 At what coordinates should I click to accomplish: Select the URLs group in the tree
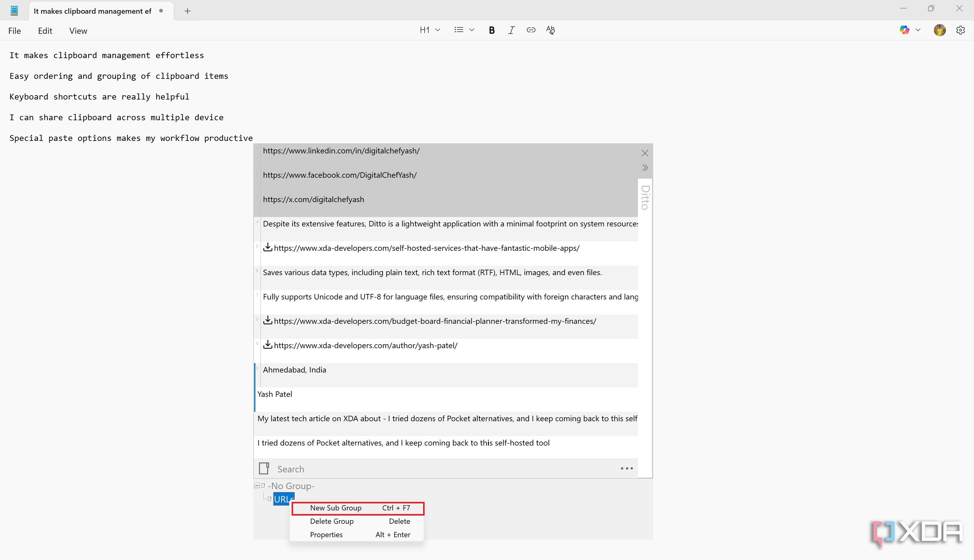click(x=284, y=499)
